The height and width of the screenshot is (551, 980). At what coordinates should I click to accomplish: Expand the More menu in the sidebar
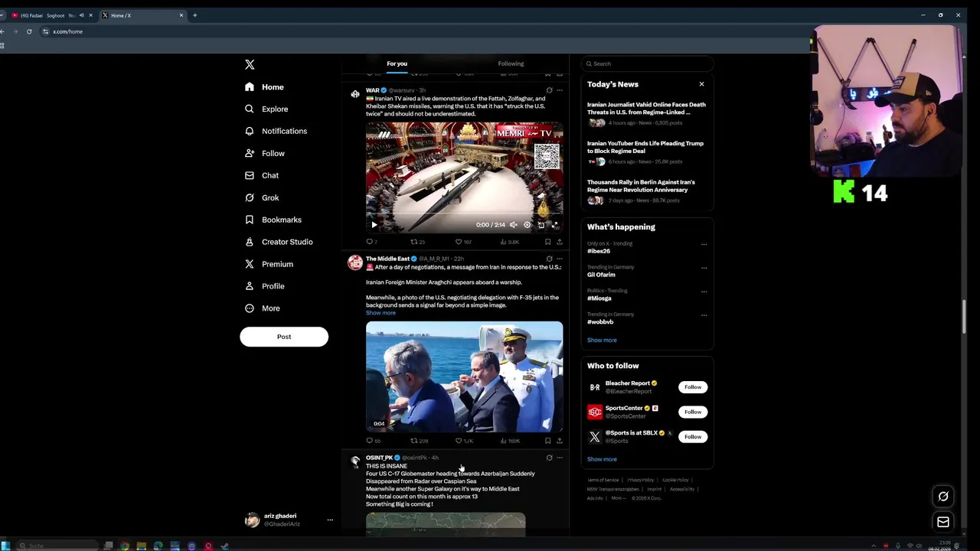pos(262,308)
